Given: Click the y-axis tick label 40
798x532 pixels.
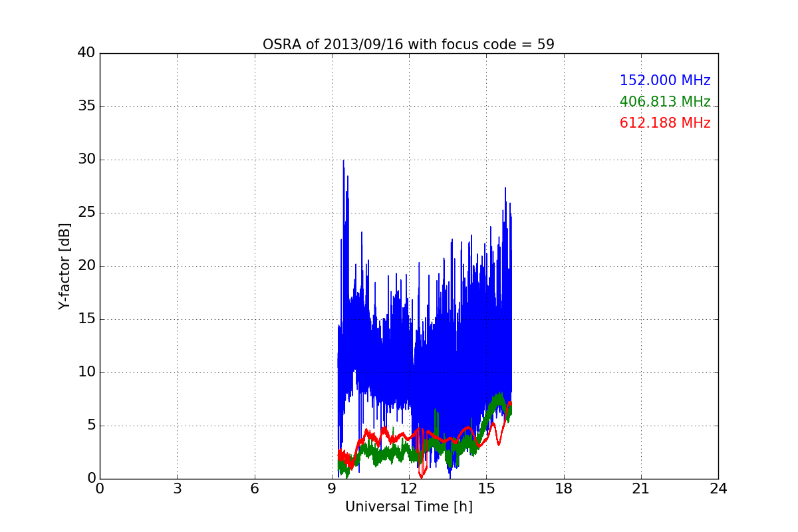Looking at the screenshot, I should 86,53.
